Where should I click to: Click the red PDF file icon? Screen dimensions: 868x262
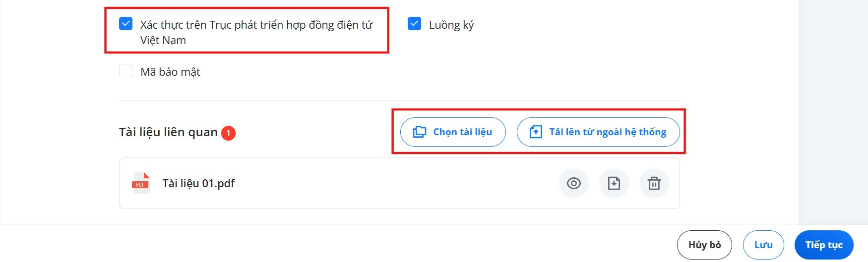[141, 183]
